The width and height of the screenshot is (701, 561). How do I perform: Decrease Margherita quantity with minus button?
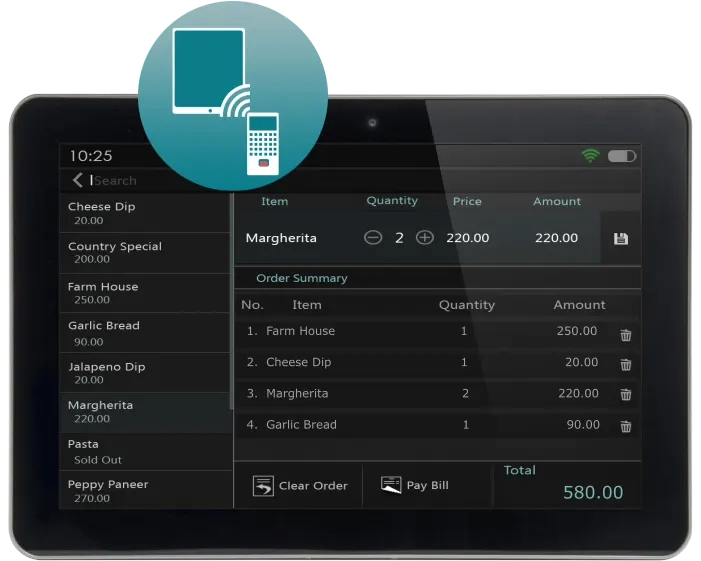[373, 238]
